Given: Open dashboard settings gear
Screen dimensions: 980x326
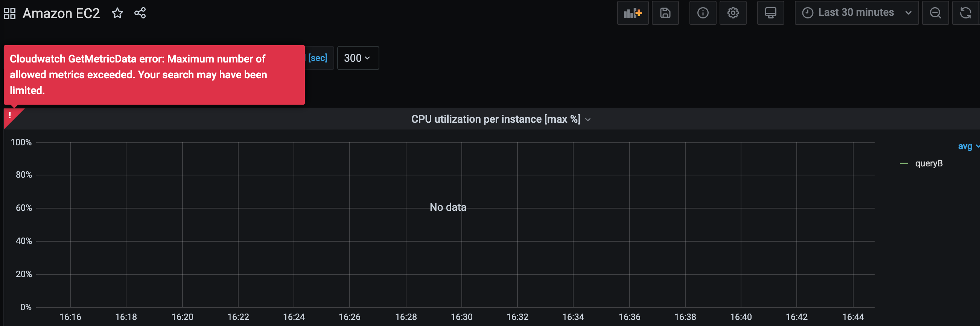Looking at the screenshot, I should (733, 12).
